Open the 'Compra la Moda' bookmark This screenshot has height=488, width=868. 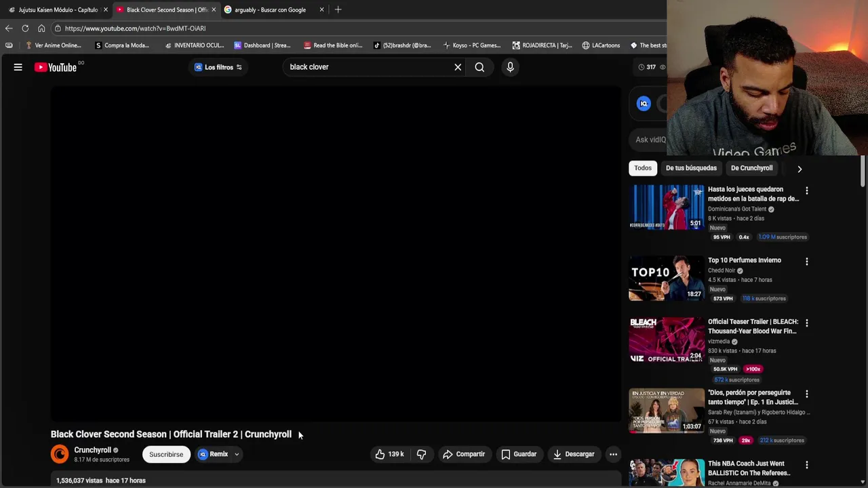pyautogui.click(x=122, y=45)
